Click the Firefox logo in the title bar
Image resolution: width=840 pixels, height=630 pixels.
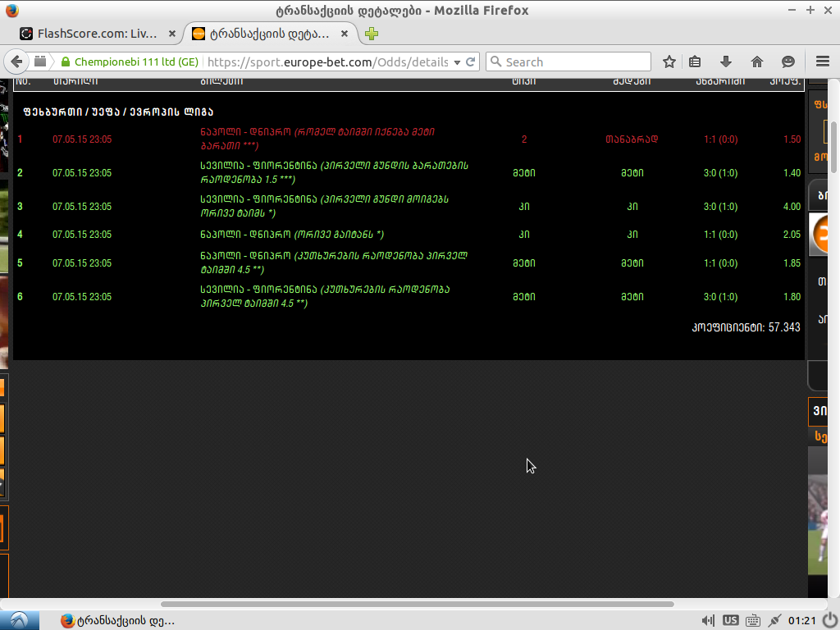[x=12, y=10]
